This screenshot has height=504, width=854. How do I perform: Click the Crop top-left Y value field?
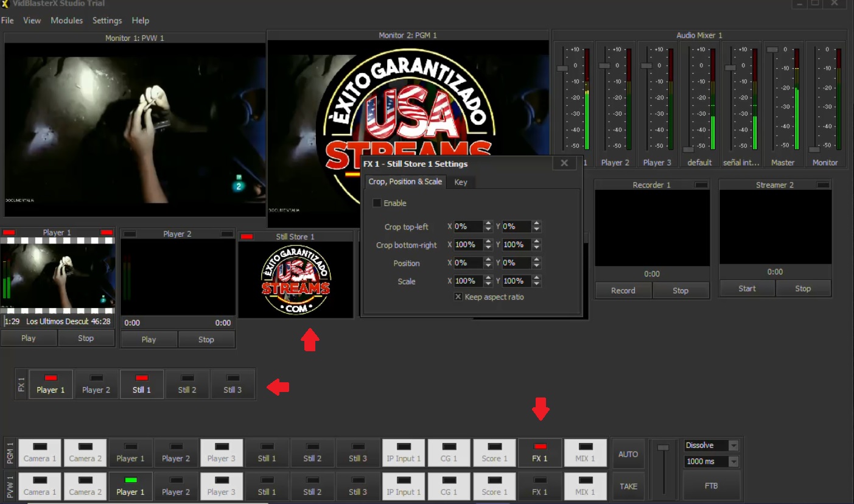point(517,226)
